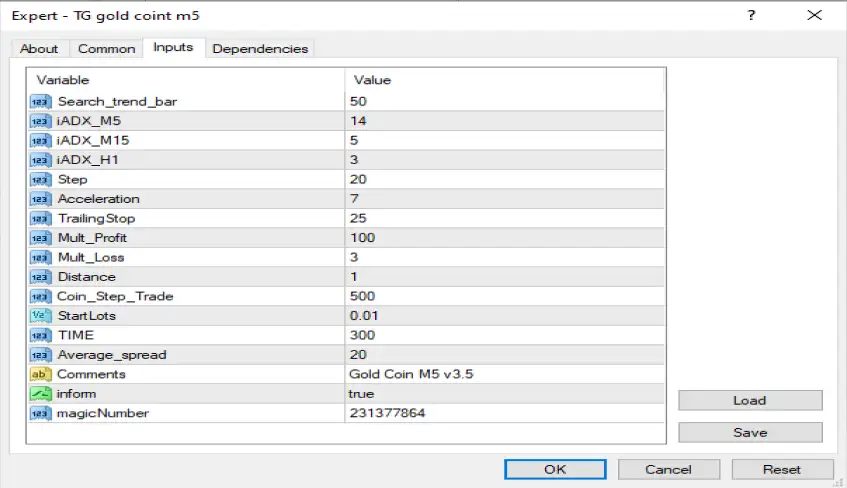Click the icon beside TrailingStop variable
The image size is (847, 488).
point(41,218)
